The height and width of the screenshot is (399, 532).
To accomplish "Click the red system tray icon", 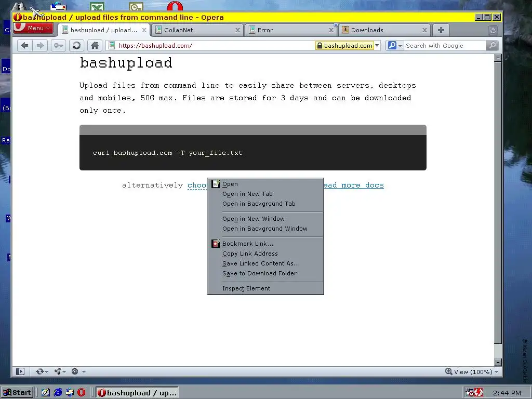I will [478, 393].
